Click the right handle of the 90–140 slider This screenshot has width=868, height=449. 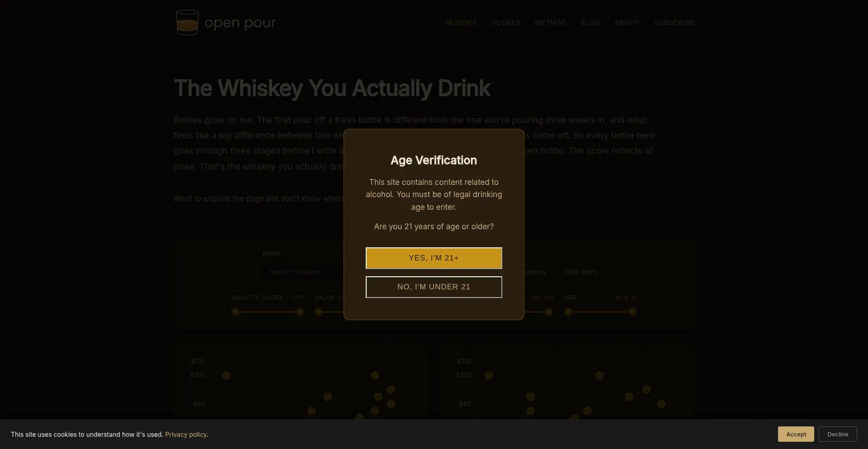(548, 312)
